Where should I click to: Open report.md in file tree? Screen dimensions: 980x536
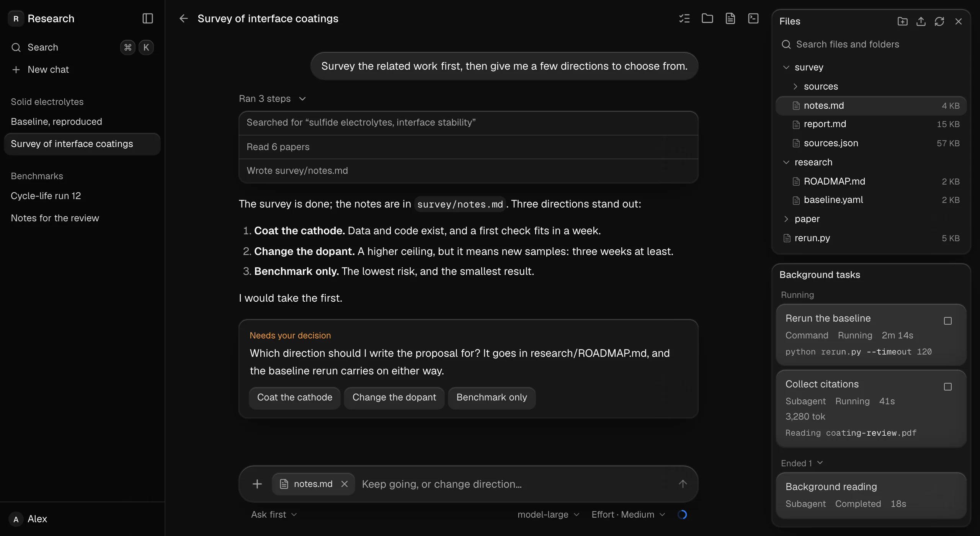point(871,124)
